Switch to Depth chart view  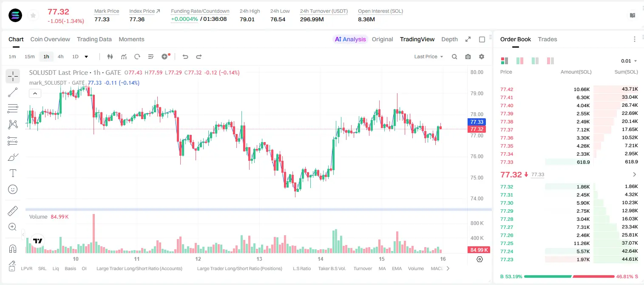tap(449, 39)
